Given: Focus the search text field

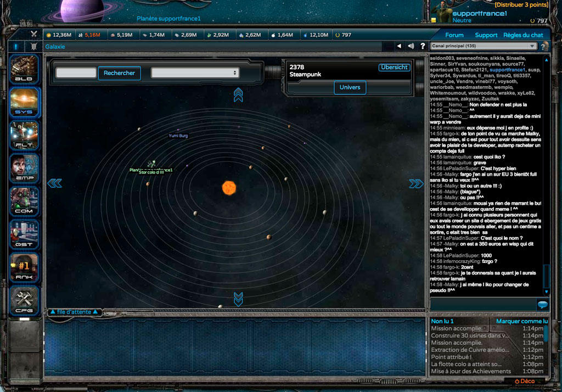Looking at the screenshot, I should [x=76, y=73].
